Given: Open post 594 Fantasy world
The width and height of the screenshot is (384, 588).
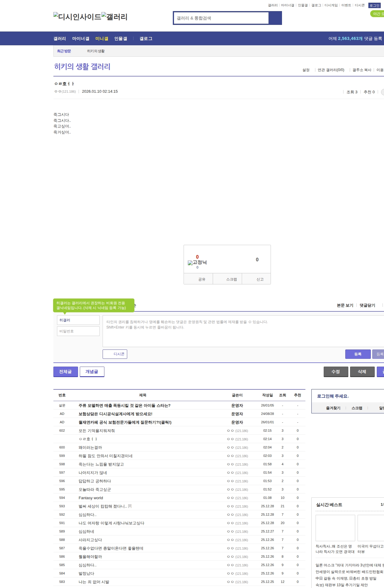Looking at the screenshot, I should click(x=91, y=498).
